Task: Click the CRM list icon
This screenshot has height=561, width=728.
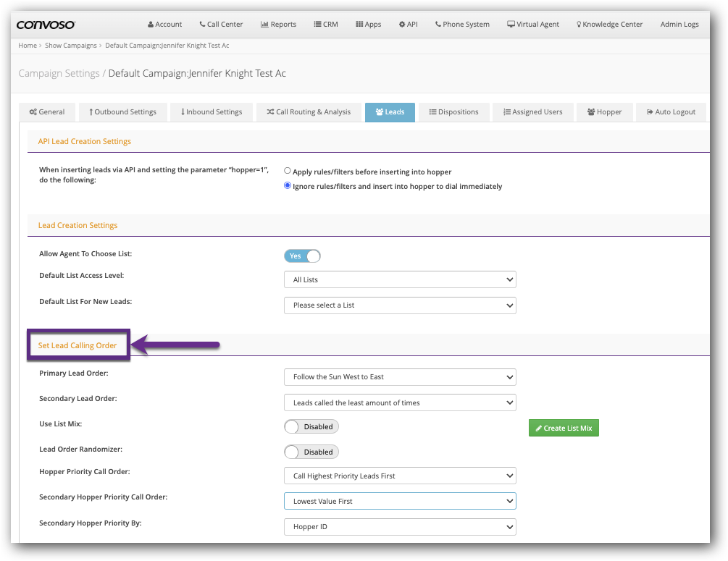Action: tap(317, 24)
